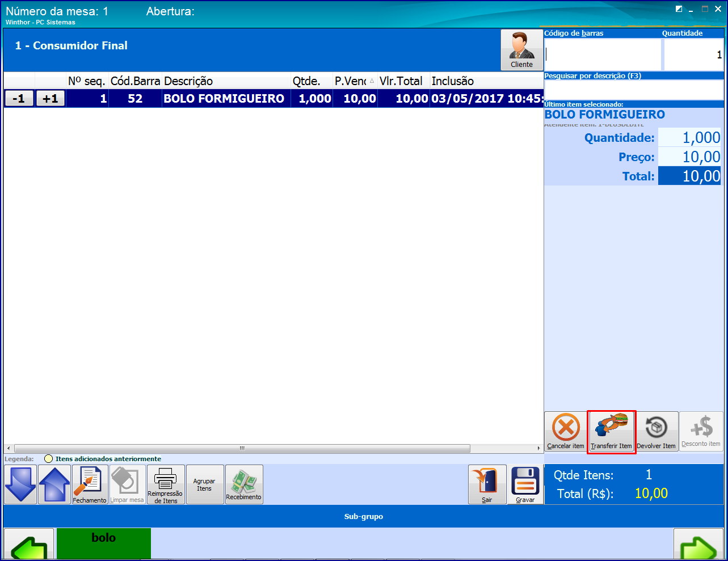Image resolution: width=728 pixels, height=561 pixels.
Task: Click the Quantidade input field
Action: [694, 54]
